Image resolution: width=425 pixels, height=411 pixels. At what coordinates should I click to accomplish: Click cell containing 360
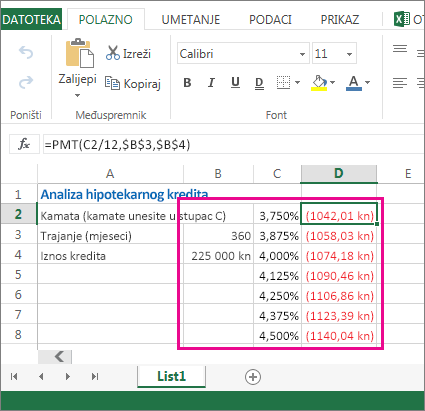(x=218, y=234)
